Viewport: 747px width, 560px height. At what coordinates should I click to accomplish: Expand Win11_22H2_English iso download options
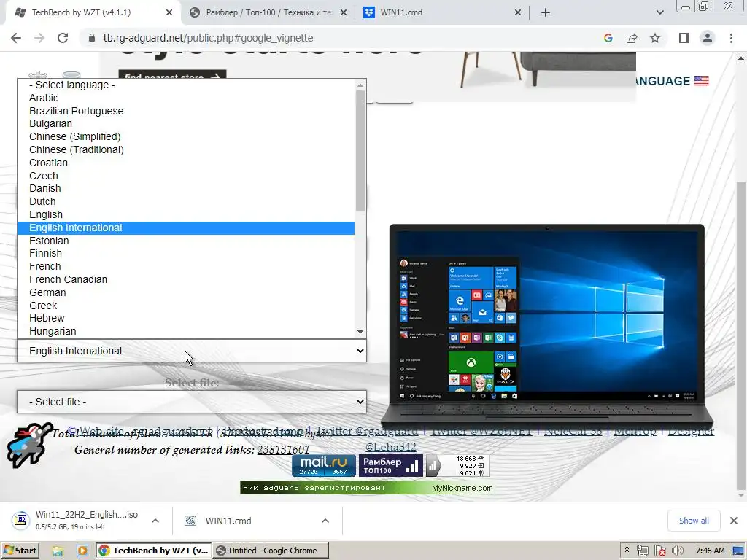155,521
